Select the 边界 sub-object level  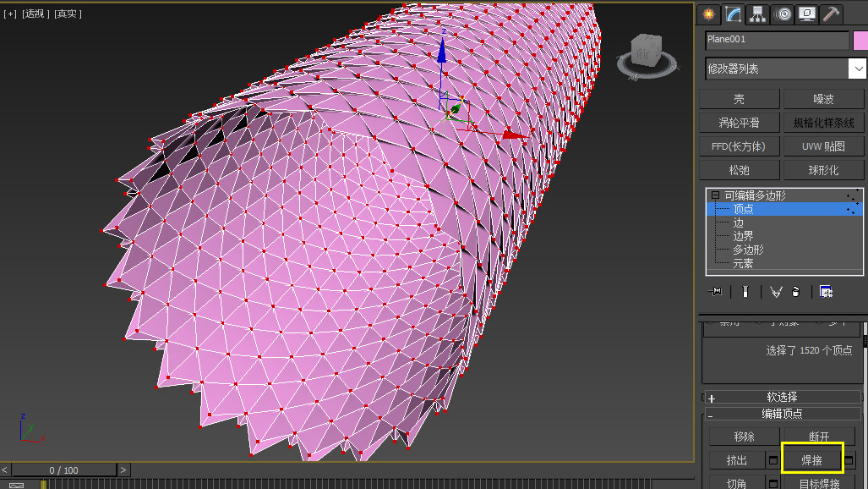[x=743, y=236]
